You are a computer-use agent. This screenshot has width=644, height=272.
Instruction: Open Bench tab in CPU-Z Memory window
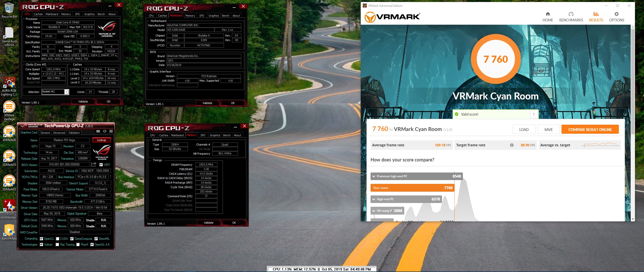pyautogui.click(x=227, y=135)
